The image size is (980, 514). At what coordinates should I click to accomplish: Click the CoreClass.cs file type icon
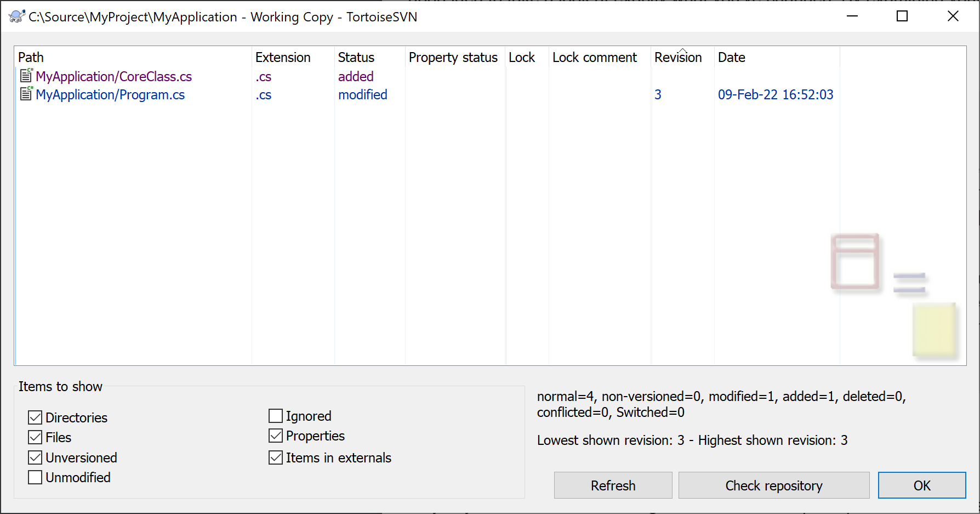[x=26, y=75]
